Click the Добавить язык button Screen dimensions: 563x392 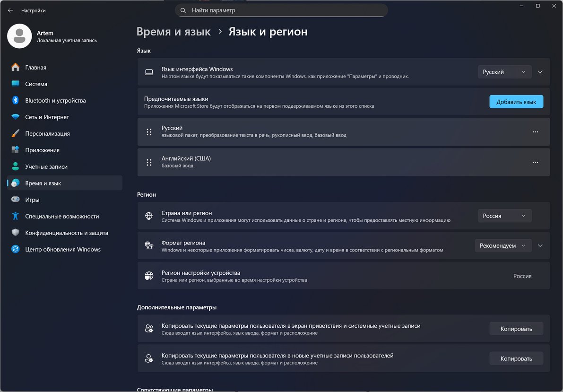[516, 101]
